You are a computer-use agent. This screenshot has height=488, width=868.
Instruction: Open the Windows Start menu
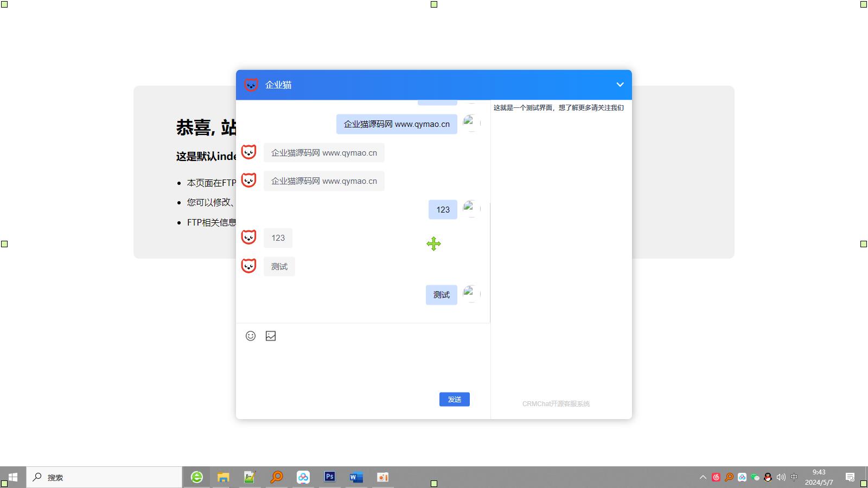[x=13, y=477]
